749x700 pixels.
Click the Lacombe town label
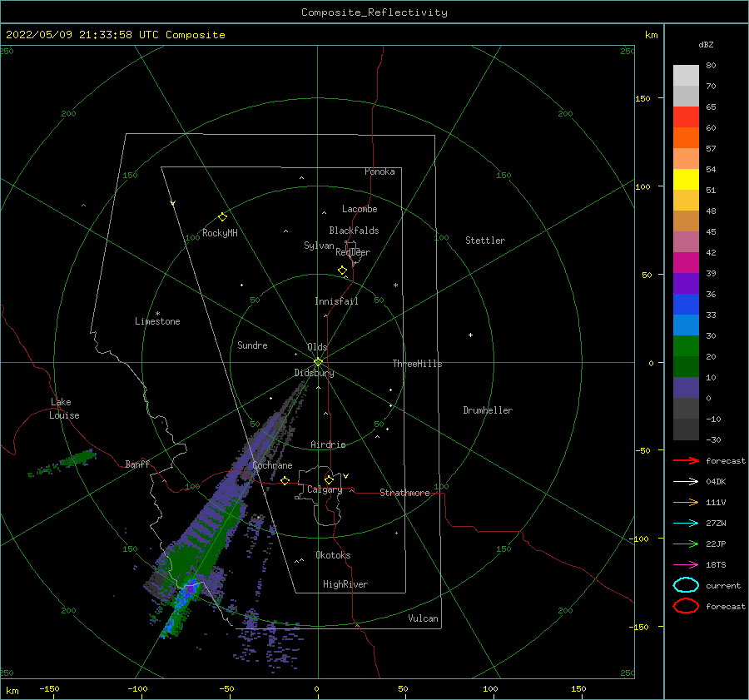[x=360, y=209]
